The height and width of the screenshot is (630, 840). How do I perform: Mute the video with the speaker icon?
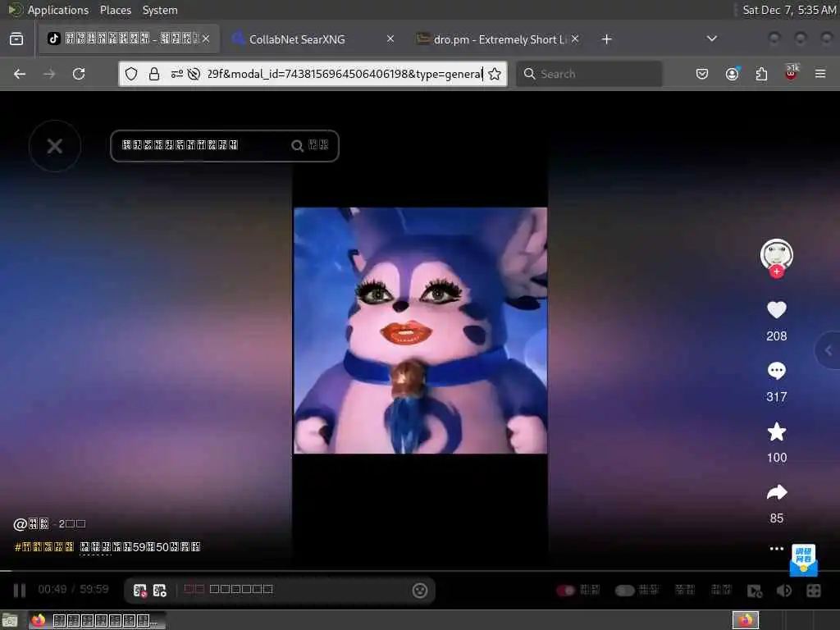783,591
